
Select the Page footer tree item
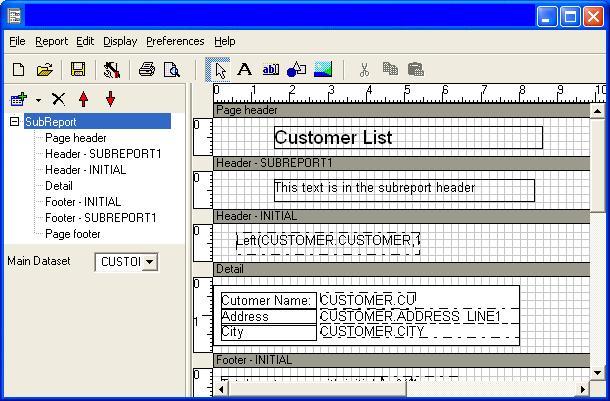(73, 234)
